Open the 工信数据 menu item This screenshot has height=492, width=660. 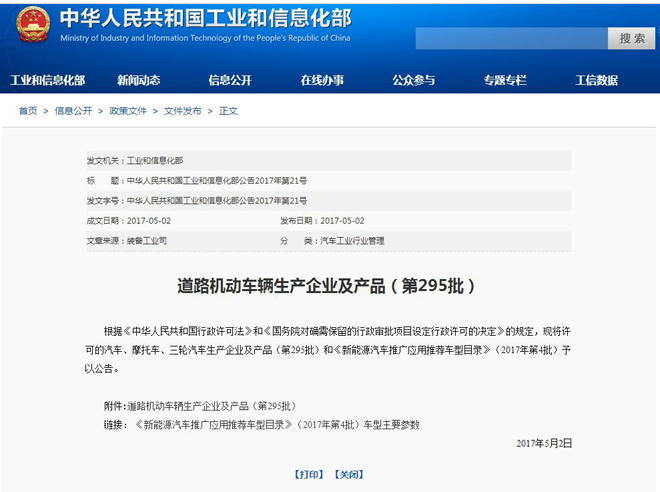pyautogui.click(x=596, y=81)
